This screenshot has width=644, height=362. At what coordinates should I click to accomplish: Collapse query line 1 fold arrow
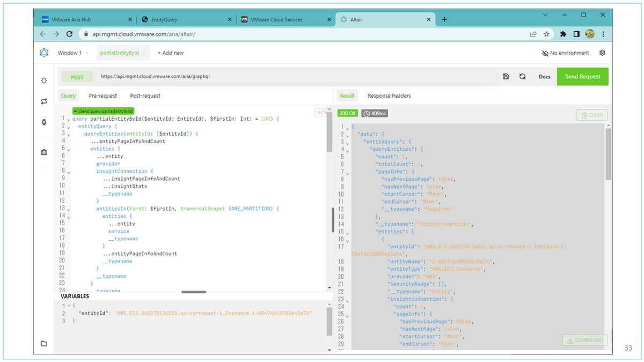[68, 119]
